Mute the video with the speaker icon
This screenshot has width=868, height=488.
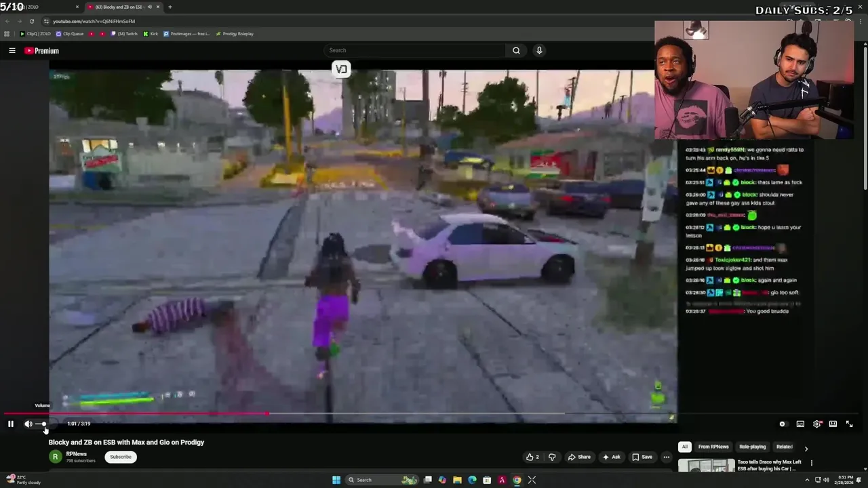point(28,424)
